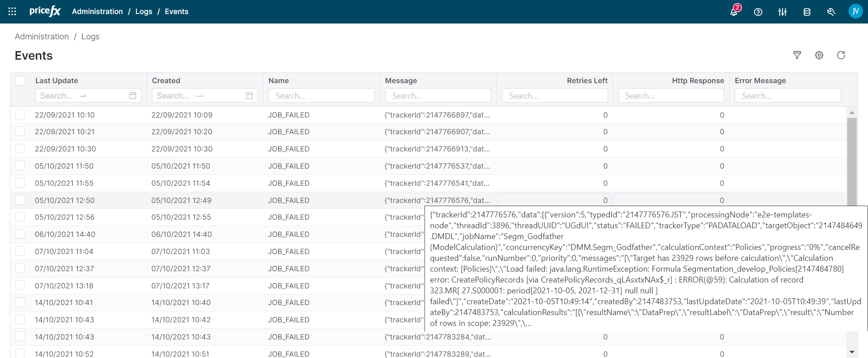Open the sliders configuration icon in header
The image size is (868, 358).
[783, 12]
